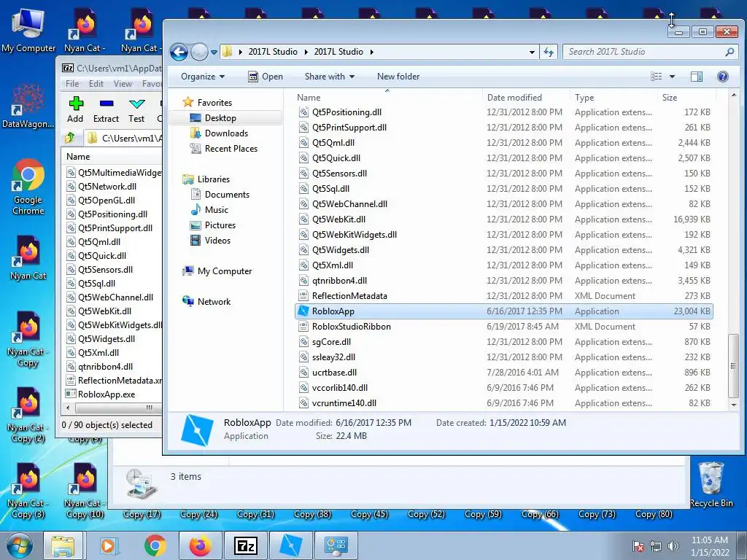Screen dimensions: 747x560
Task: Click the Change your view icon
Action: 656,77
